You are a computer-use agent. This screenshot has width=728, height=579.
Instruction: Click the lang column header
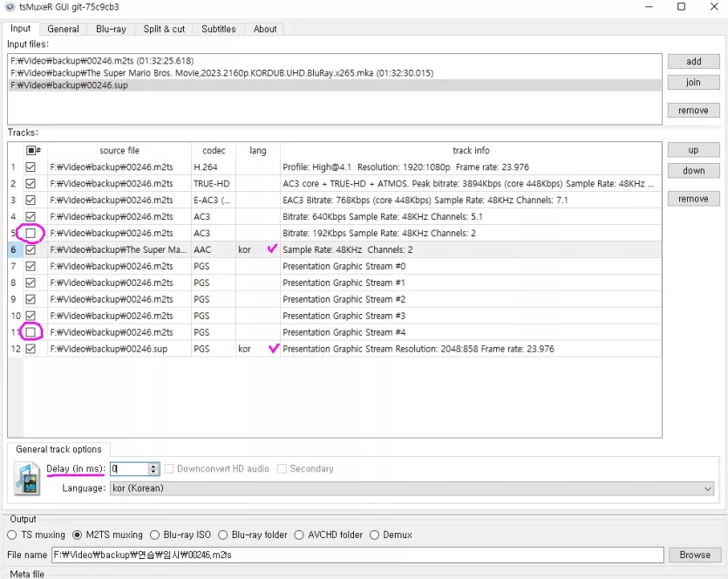pos(258,151)
